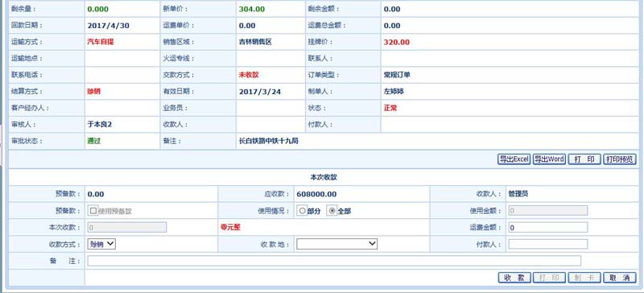This screenshot has width=644, height=293.
Task: Click the 挂牌价 value 320.00
Action: tap(397, 42)
